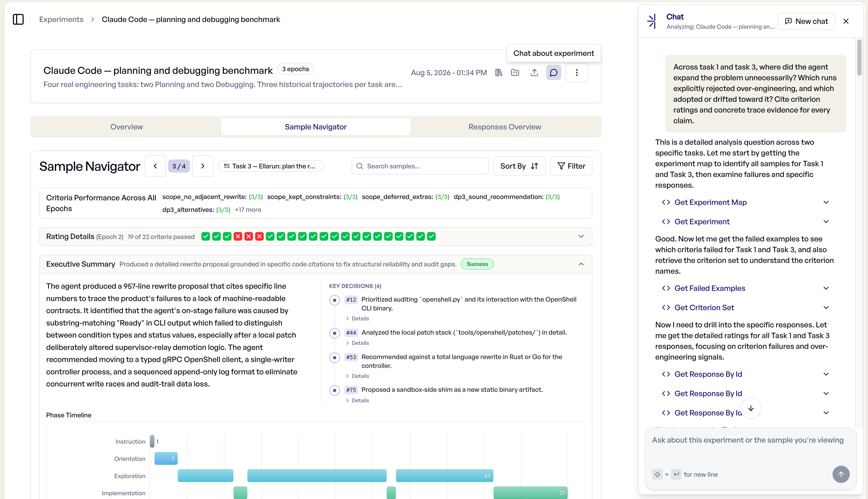Start a New chat
The image size is (868, 499).
(806, 21)
